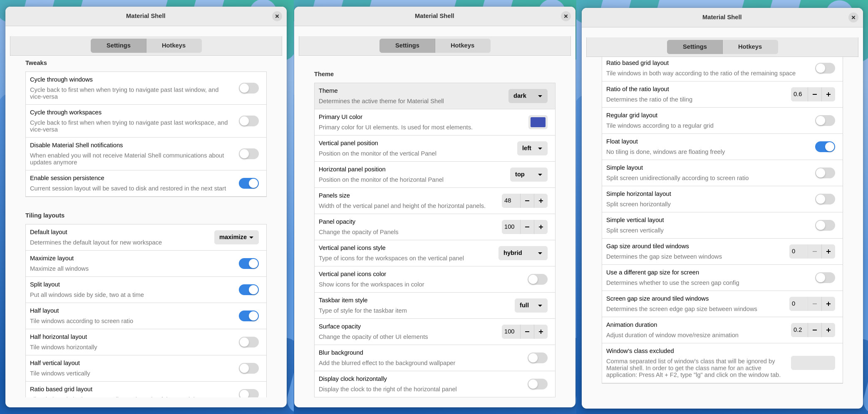Image resolution: width=868 pixels, height=414 pixels.
Task: Close the middle Material Shell window
Action: pyautogui.click(x=565, y=16)
